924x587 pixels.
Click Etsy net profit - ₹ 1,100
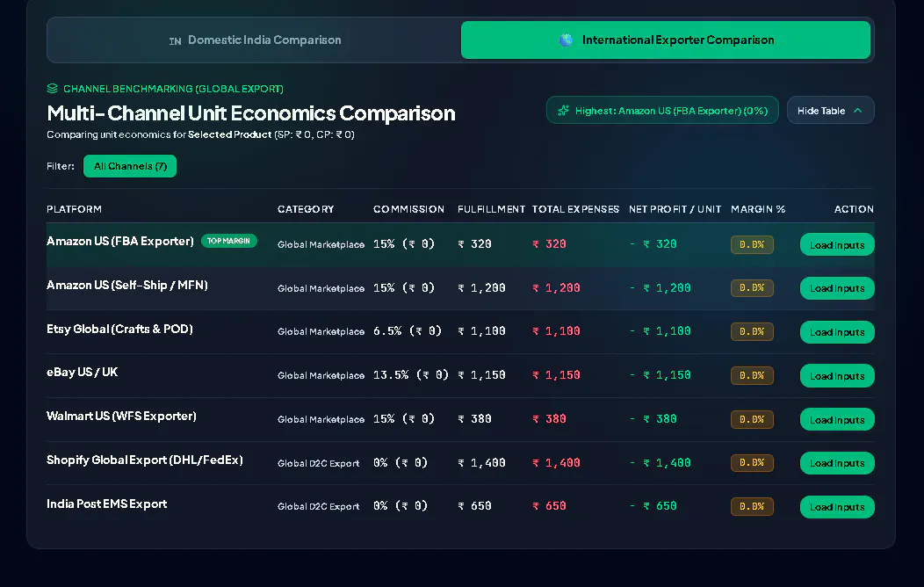point(660,331)
